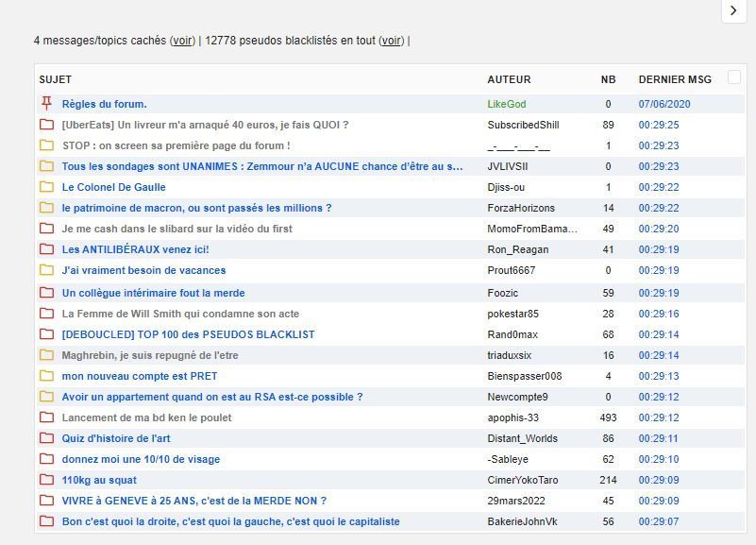The height and width of the screenshot is (545, 756).
Task: Click yellow folder icon next to STOP topic
Action: pos(46,145)
